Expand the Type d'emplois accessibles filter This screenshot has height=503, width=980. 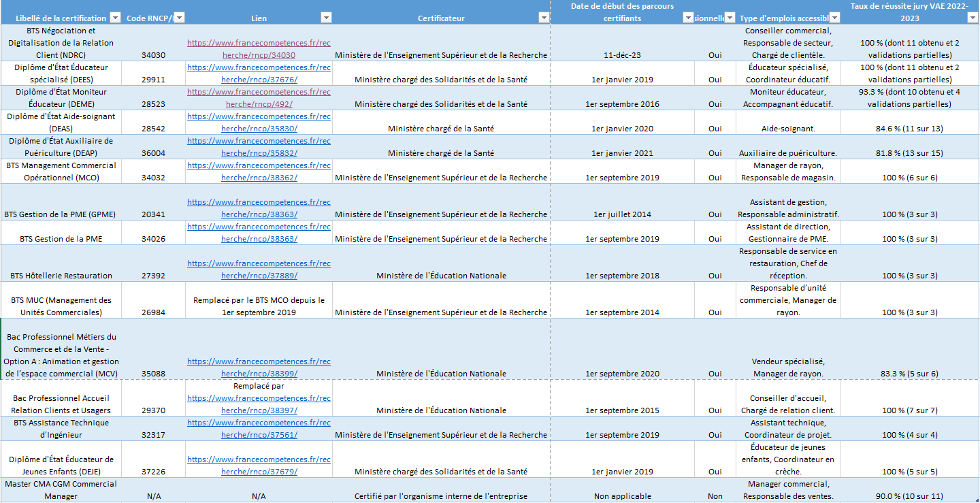pyautogui.click(x=834, y=18)
